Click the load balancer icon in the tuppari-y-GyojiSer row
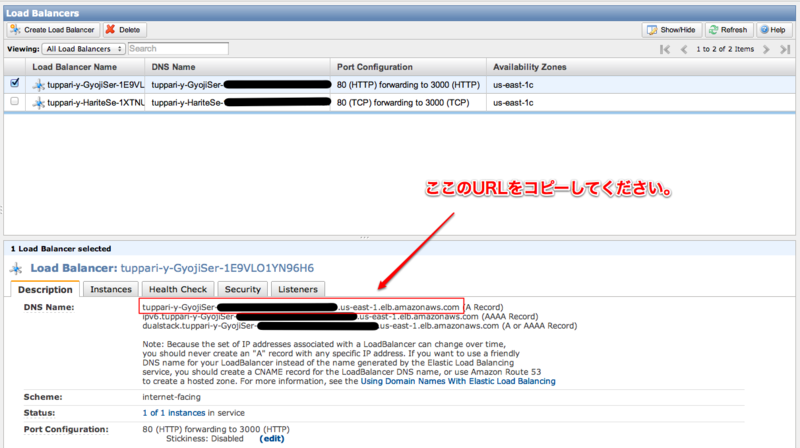The width and height of the screenshot is (800, 448). click(38, 85)
